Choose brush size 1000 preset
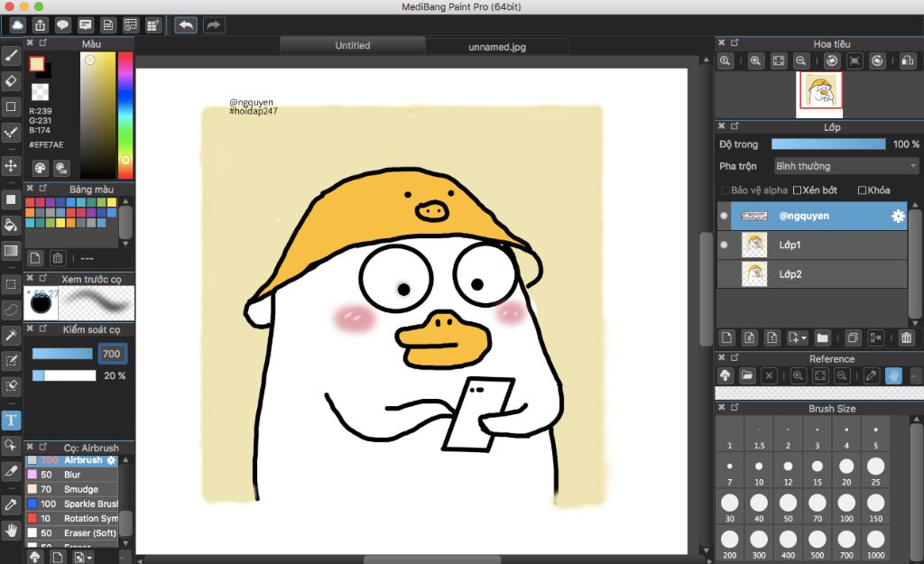 [875, 544]
